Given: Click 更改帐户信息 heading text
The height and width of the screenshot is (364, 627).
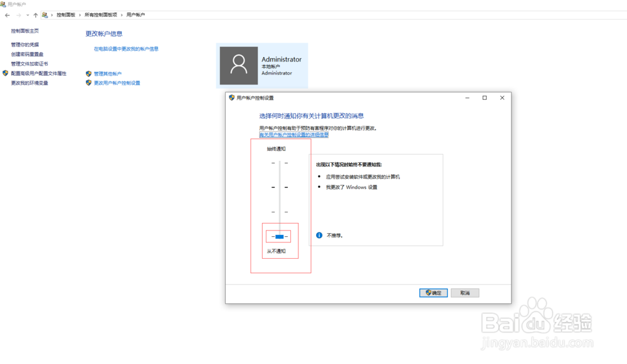Looking at the screenshot, I should 104,34.
